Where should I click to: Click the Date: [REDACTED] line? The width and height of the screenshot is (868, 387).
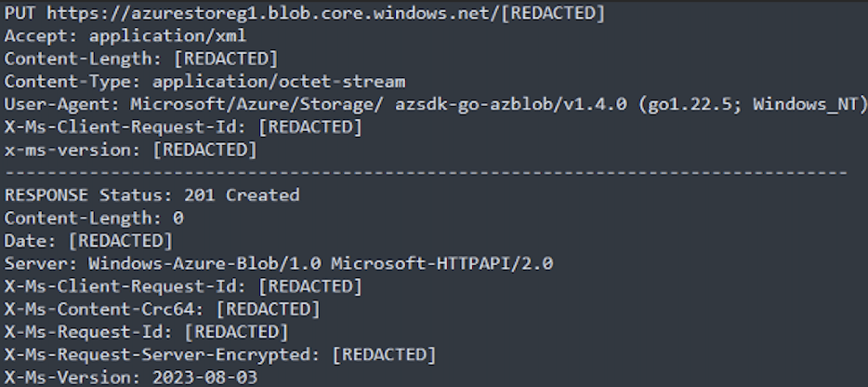pos(88,241)
